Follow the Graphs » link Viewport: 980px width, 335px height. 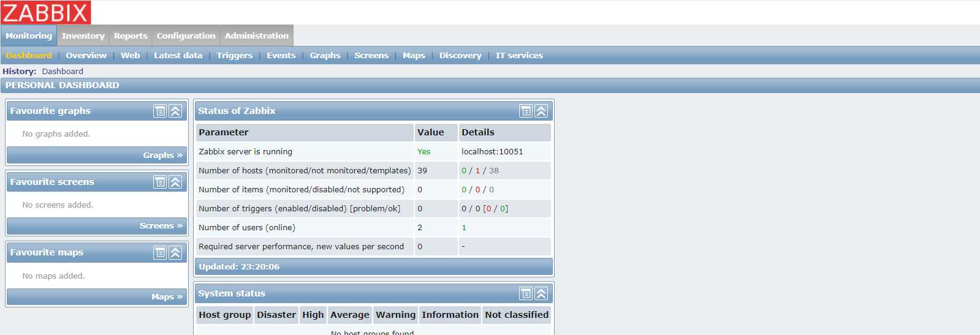click(163, 155)
